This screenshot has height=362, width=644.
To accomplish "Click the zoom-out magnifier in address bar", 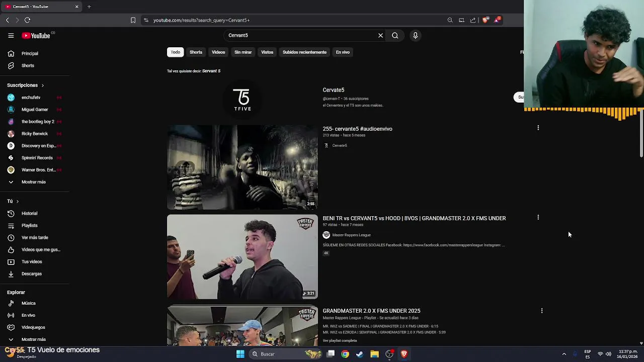I will point(450,20).
